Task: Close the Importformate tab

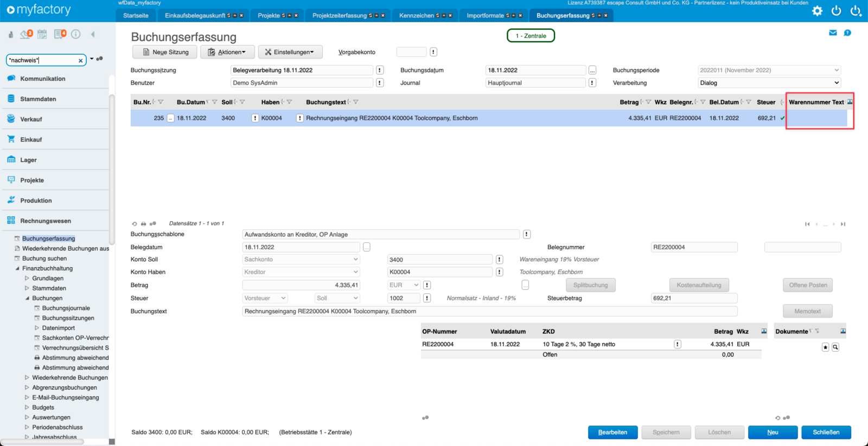Action: pyautogui.click(x=520, y=16)
